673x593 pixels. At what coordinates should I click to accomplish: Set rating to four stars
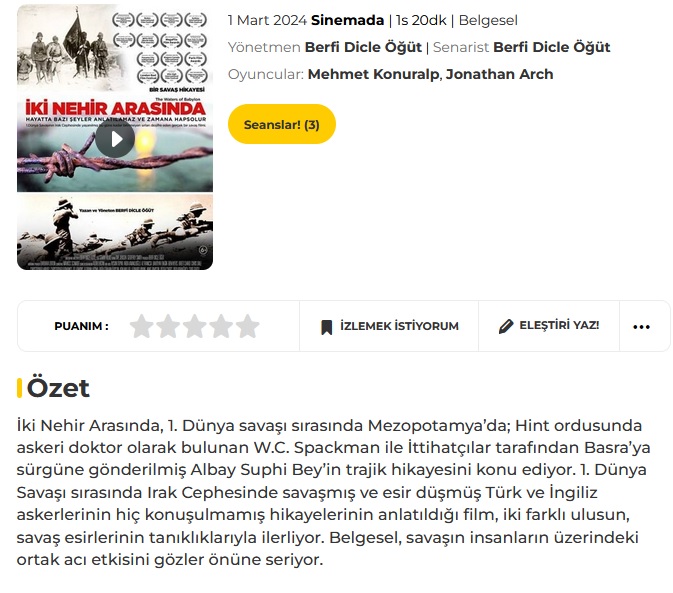[221, 326]
